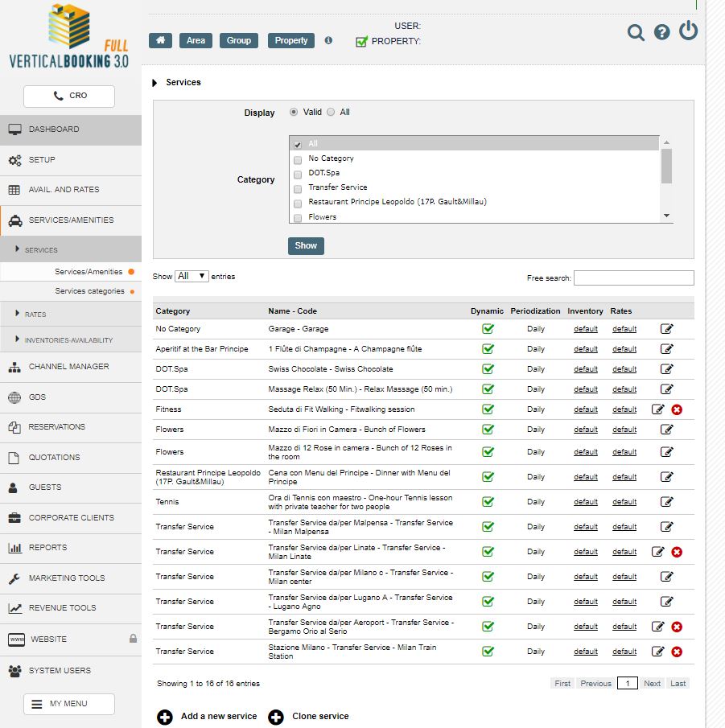Open Services categories submenu link
Screen dimensions: 725x728
89,291
